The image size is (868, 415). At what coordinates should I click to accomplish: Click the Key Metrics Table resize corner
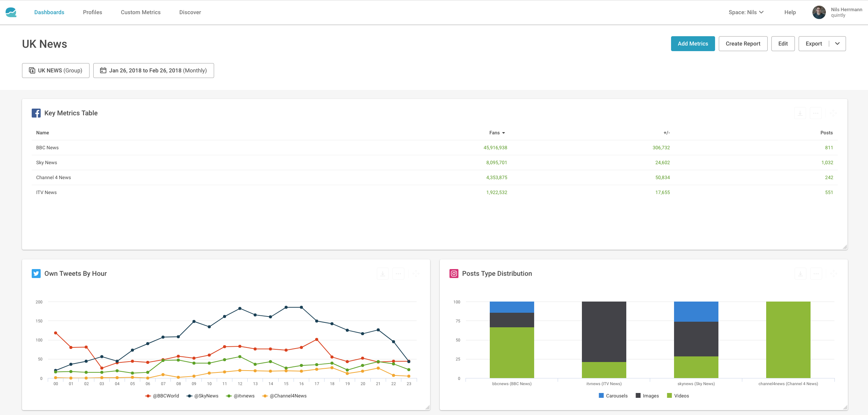pos(845,247)
